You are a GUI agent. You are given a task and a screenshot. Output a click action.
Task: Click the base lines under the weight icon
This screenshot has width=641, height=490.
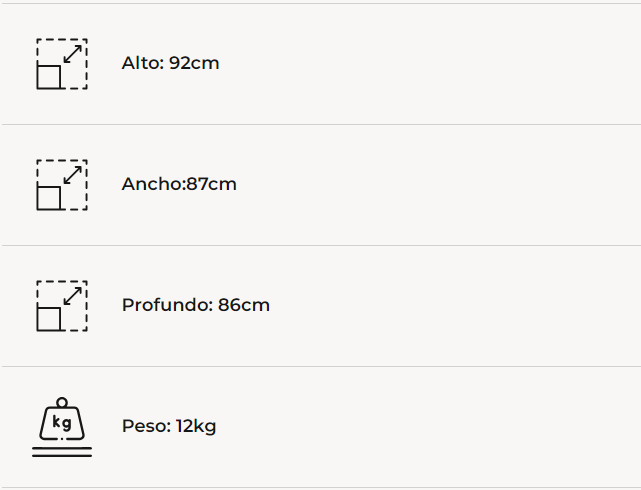62,453
